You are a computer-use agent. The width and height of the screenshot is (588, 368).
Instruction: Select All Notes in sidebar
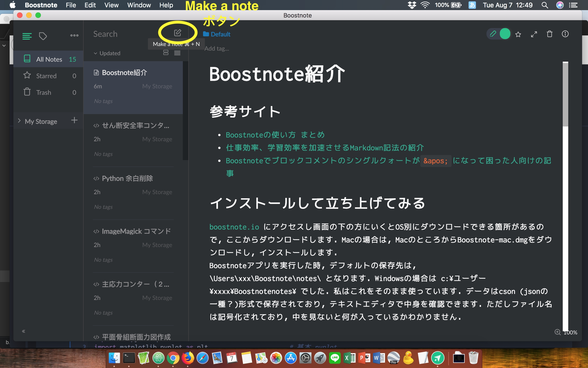(x=48, y=59)
